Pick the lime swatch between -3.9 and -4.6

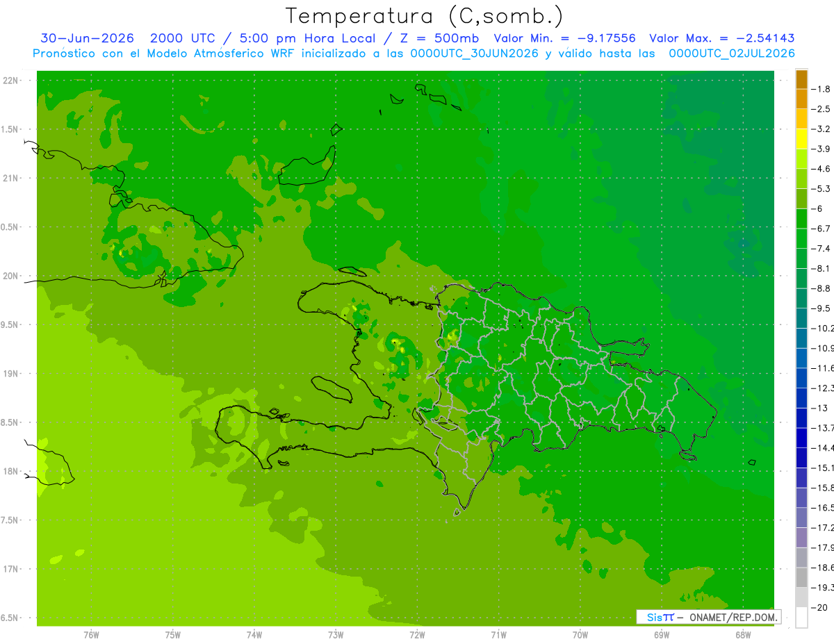point(801,159)
